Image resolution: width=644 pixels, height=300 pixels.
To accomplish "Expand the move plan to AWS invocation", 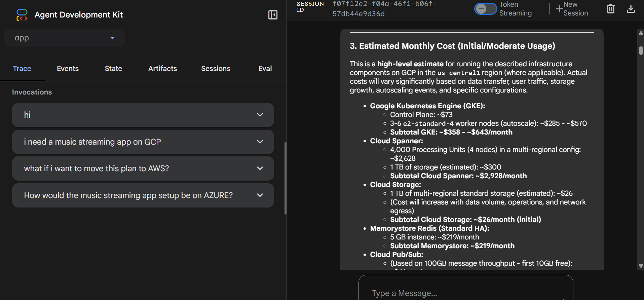I will pos(260,168).
